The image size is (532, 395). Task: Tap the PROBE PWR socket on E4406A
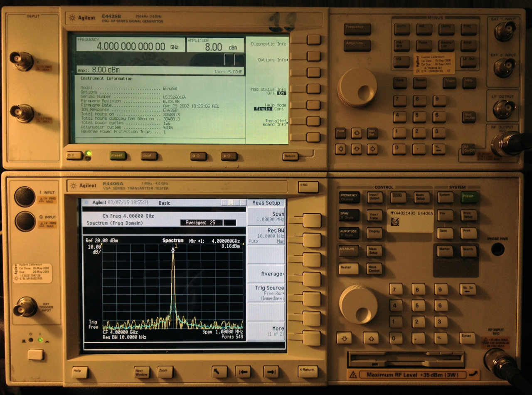(497, 249)
